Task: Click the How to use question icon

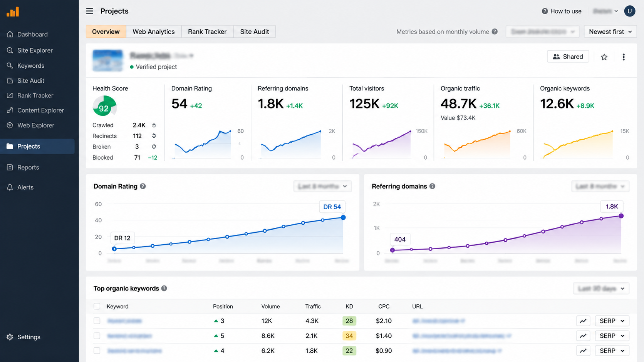Action: click(x=545, y=11)
